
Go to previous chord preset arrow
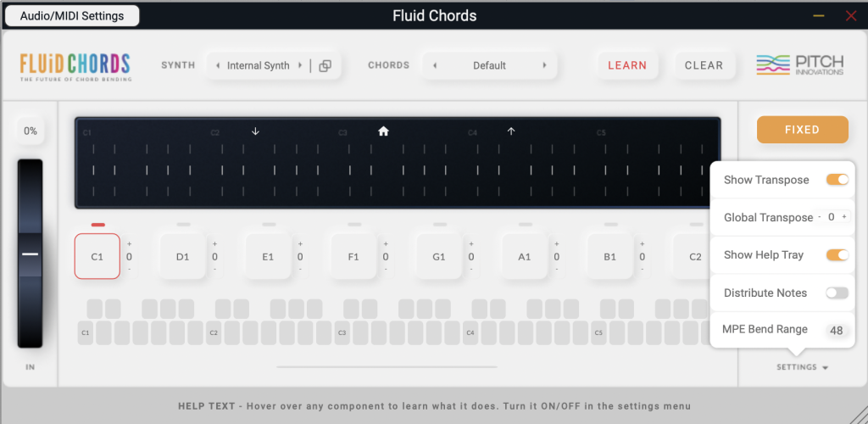435,65
